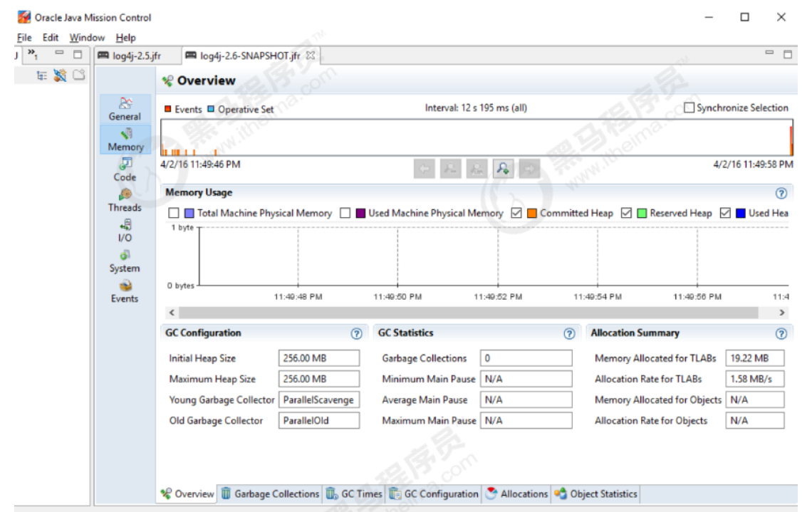Click the Used Machine Physical Memory purple swatch

(x=360, y=213)
